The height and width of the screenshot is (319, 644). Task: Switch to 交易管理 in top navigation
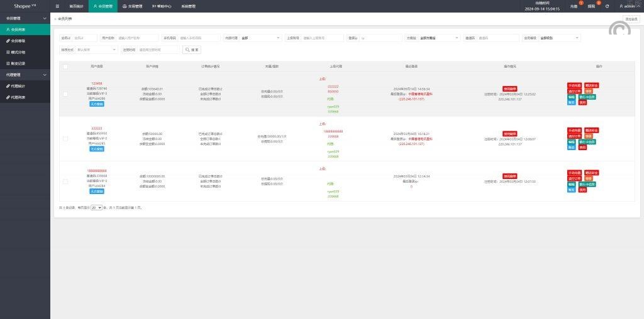132,6
